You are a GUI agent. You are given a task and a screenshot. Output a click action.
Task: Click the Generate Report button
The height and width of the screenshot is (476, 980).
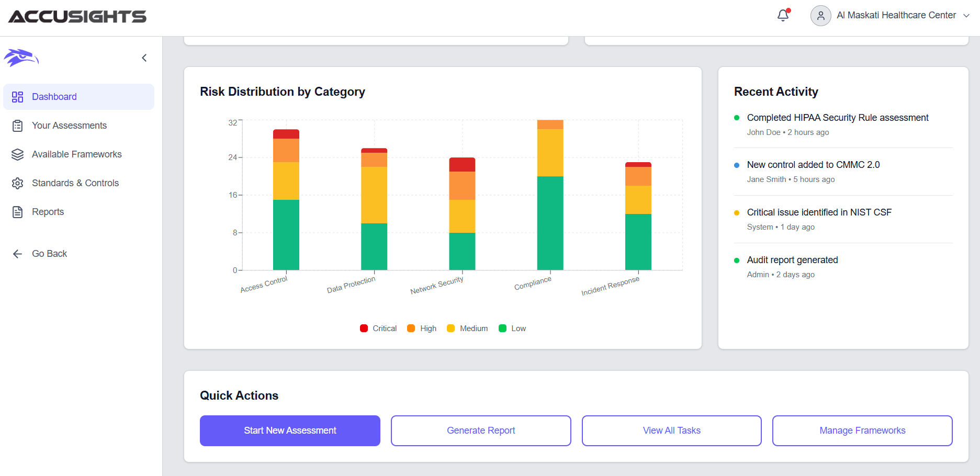pyautogui.click(x=480, y=430)
